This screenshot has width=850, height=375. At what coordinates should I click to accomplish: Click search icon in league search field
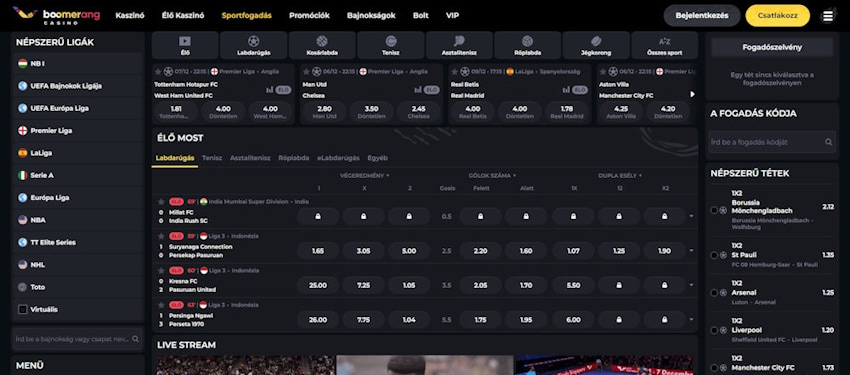click(136, 339)
